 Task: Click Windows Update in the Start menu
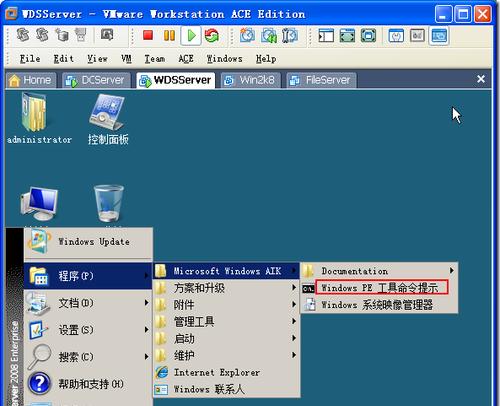(x=89, y=242)
